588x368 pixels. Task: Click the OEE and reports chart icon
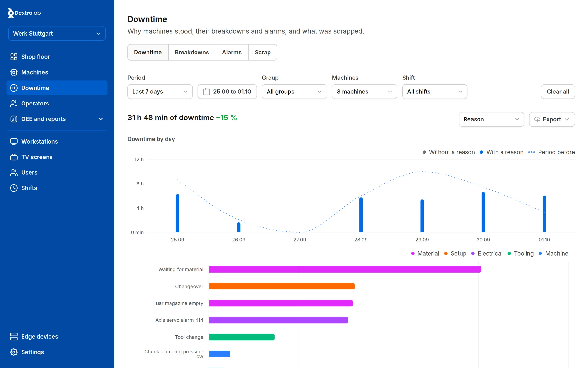click(x=14, y=119)
